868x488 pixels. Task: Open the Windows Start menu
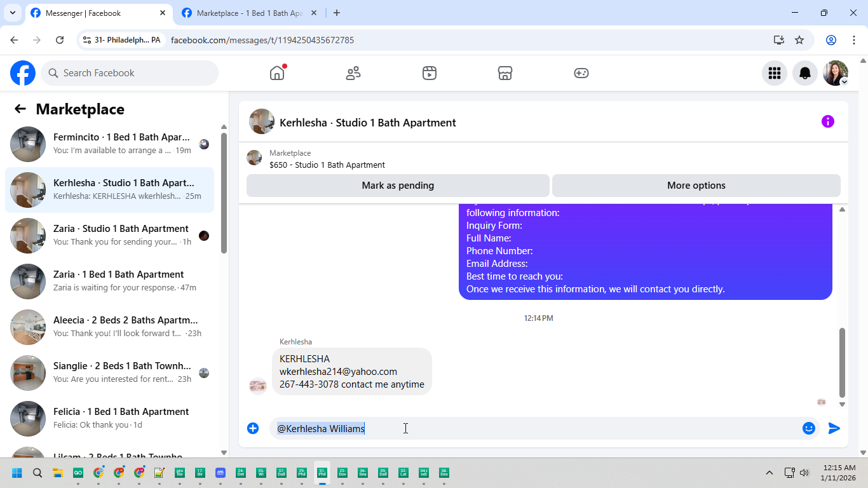(x=17, y=473)
